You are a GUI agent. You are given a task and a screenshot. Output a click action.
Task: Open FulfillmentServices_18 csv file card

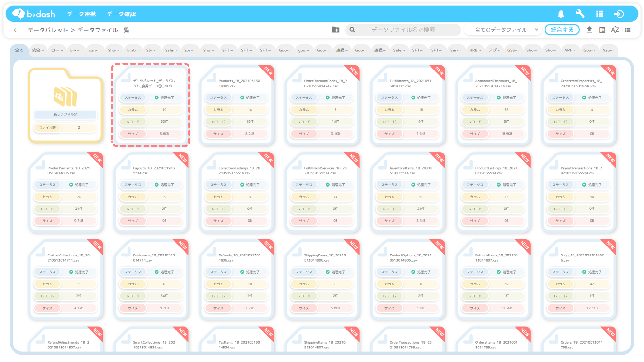click(x=322, y=192)
